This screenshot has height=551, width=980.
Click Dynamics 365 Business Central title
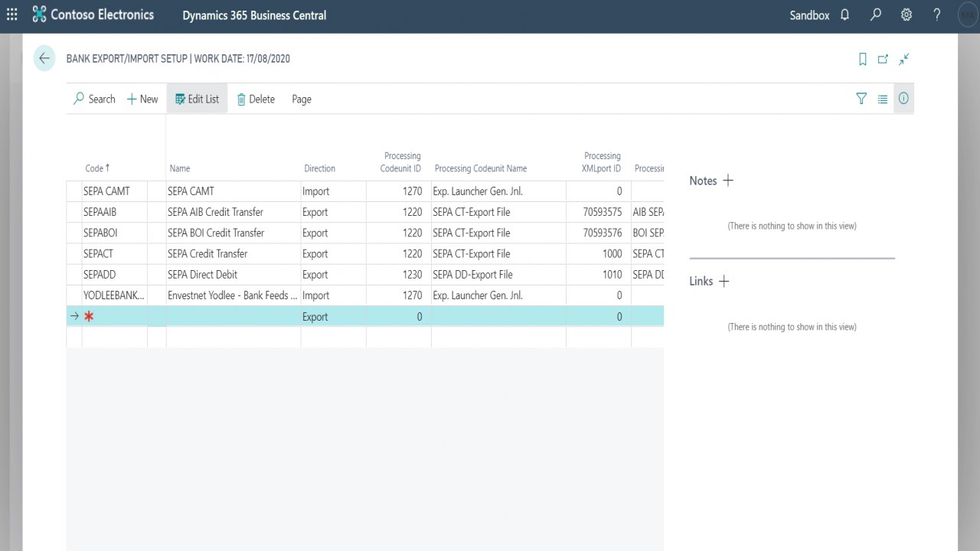coord(254,15)
